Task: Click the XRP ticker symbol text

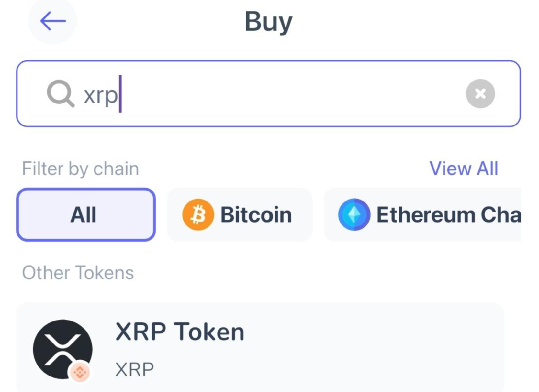Action: 134,369
